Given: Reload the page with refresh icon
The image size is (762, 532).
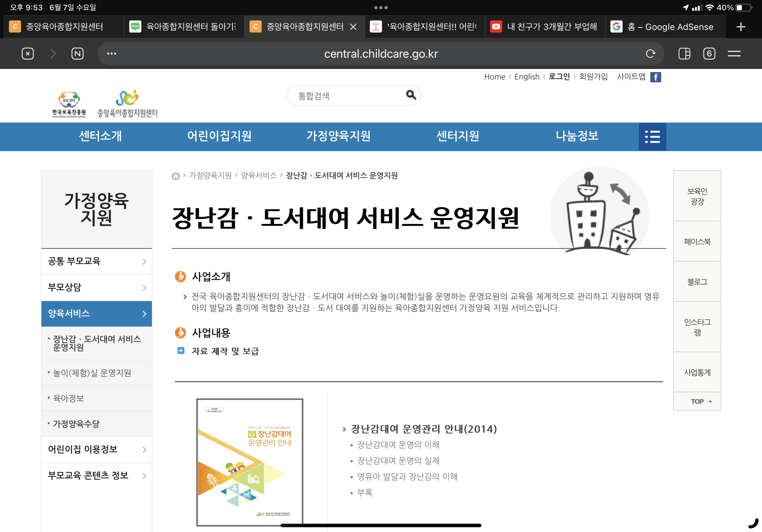Looking at the screenshot, I should [650, 54].
